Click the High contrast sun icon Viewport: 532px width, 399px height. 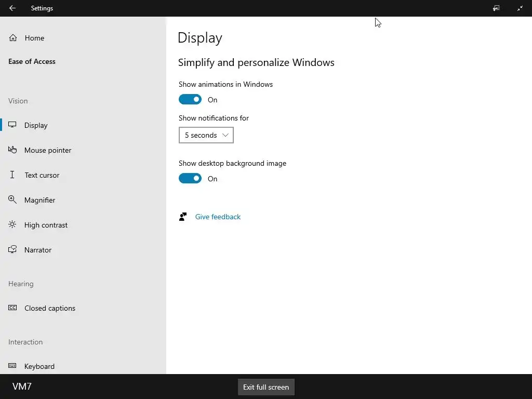tap(13, 225)
